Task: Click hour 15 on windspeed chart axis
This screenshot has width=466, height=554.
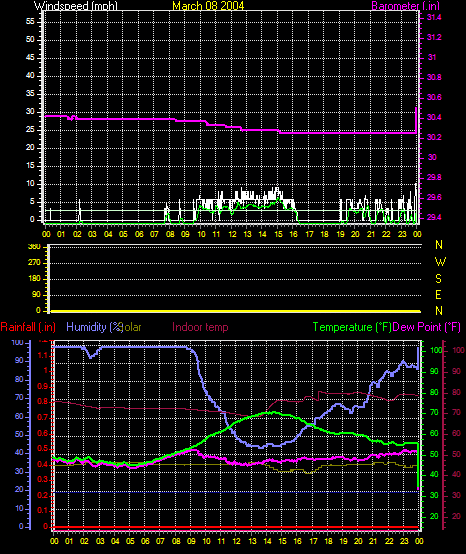Action: [x=278, y=234]
